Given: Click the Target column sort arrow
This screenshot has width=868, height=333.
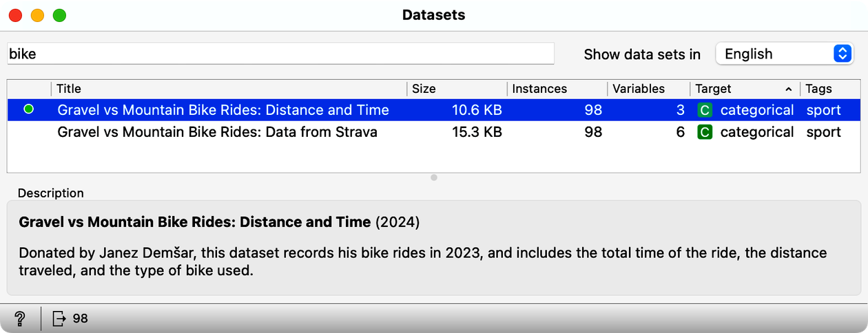Looking at the screenshot, I should click(788, 89).
